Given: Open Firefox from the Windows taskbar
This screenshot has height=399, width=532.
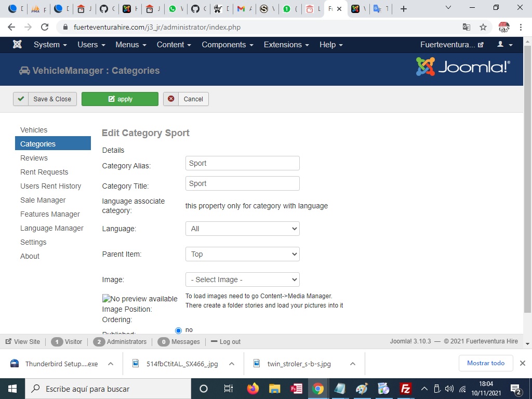Looking at the screenshot, I should 253,389.
